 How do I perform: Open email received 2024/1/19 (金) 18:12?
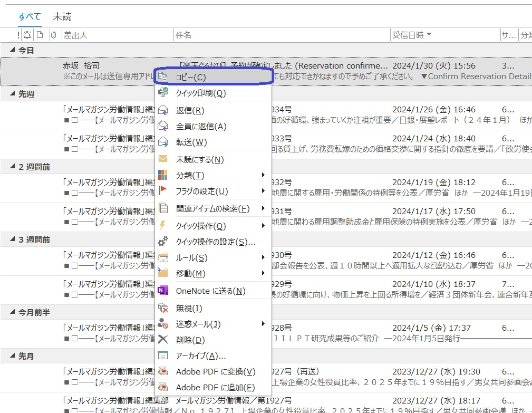point(266,188)
